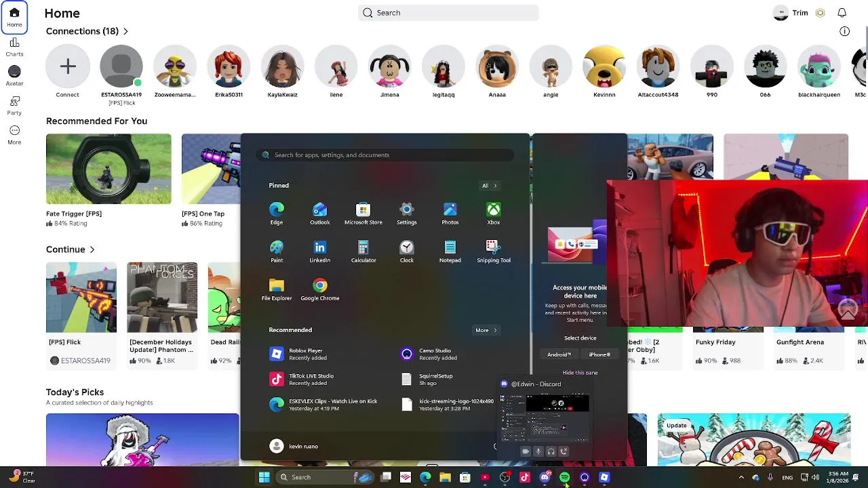The height and width of the screenshot is (488, 868).
Task: Show All pinned apps in Start menu
Action: click(x=489, y=186)
